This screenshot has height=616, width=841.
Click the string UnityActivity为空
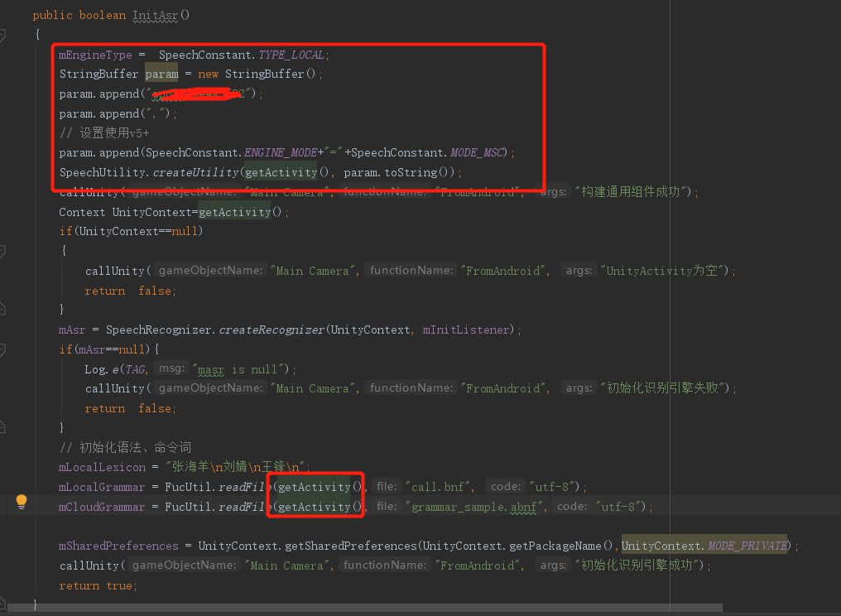pyautogui.click(x=662, y=271)
